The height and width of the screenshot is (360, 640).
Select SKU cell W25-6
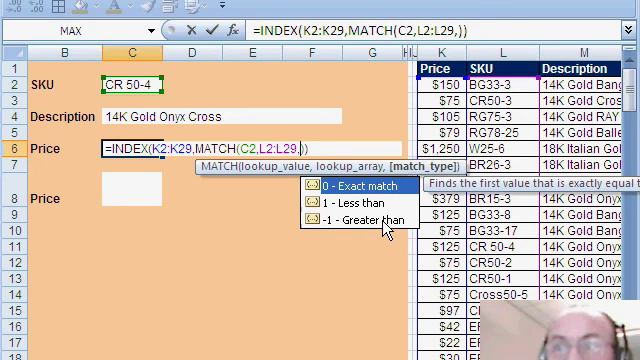pyautogui.click(x=503, y=149)
